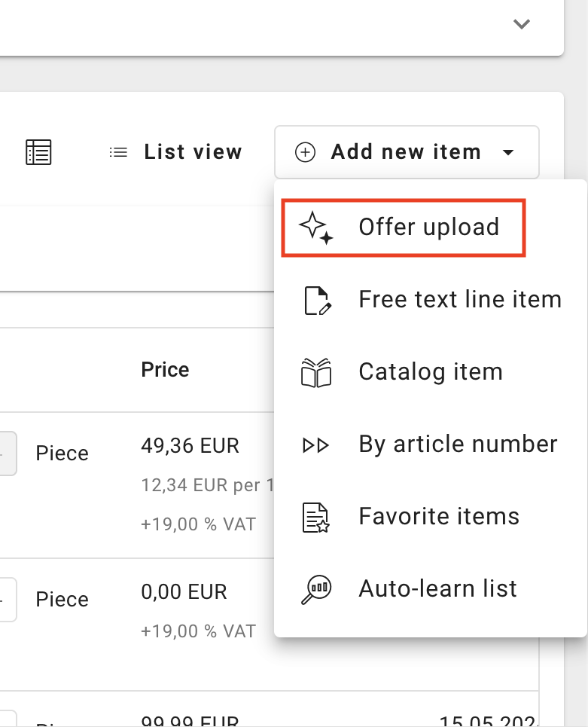Select Offer upload from the menu
Screen dimensions: 588x727
tap(428, 228)
